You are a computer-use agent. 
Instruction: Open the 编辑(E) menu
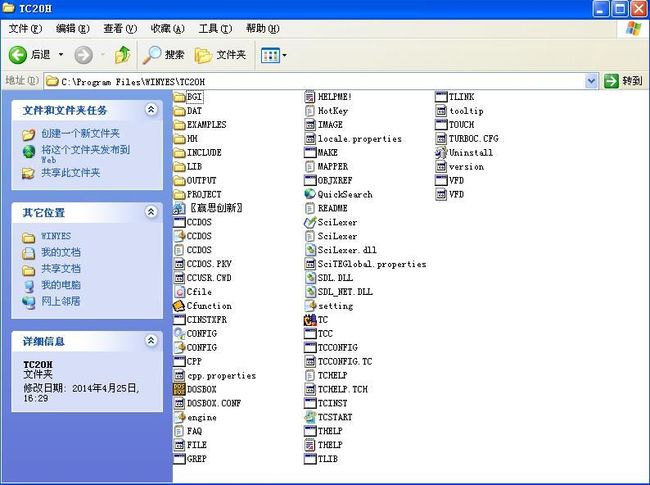(73, 29)
